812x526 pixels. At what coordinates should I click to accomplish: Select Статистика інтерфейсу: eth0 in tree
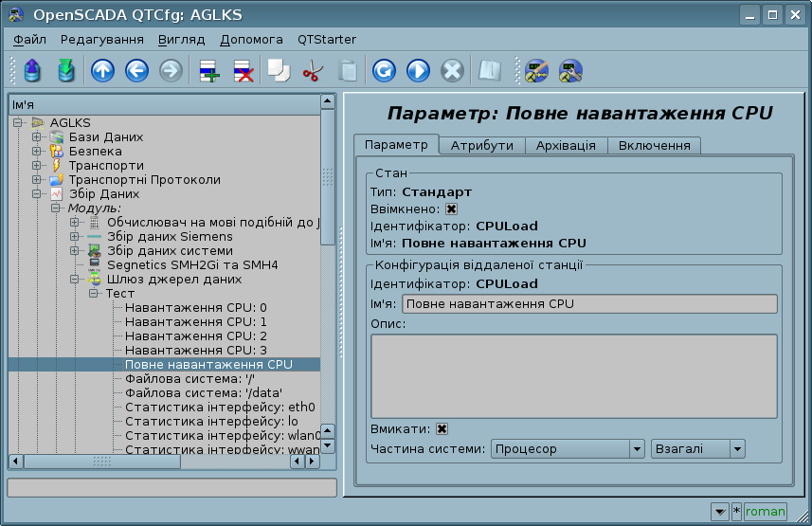[220, 408]
